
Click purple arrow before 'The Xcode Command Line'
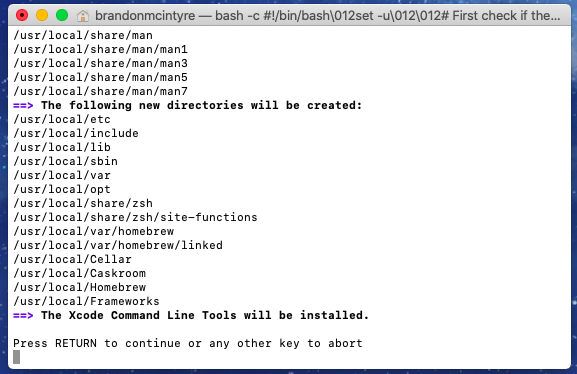(x=23, y=315)
